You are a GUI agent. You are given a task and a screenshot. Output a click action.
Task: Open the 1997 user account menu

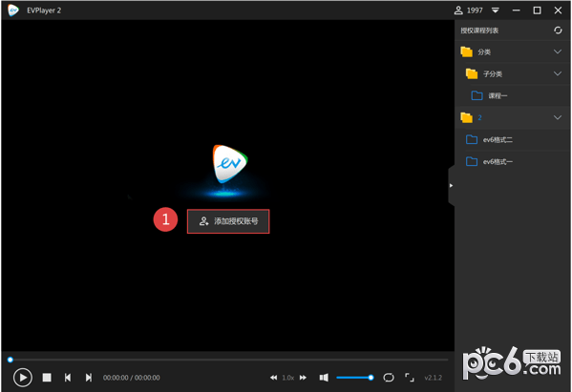(x=469, y=10)
